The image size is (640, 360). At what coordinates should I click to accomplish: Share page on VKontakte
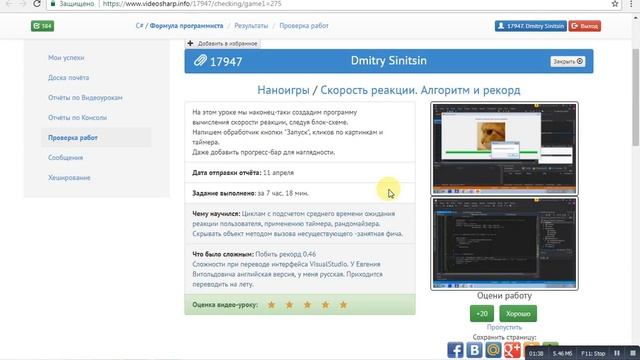[474, 350]
